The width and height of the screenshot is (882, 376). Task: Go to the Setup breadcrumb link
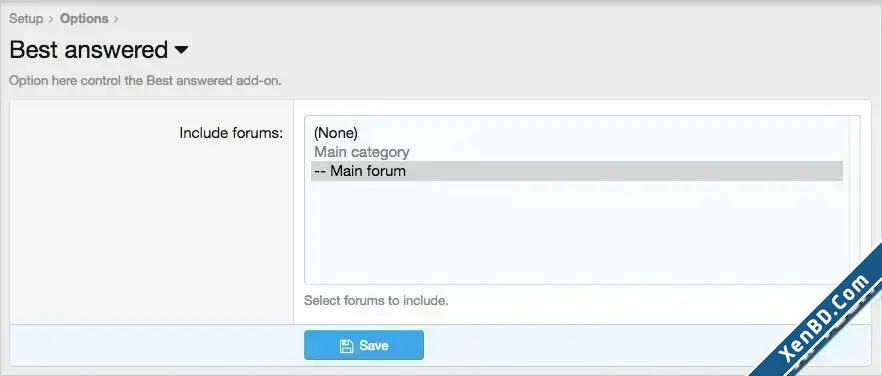coord(26,19)
